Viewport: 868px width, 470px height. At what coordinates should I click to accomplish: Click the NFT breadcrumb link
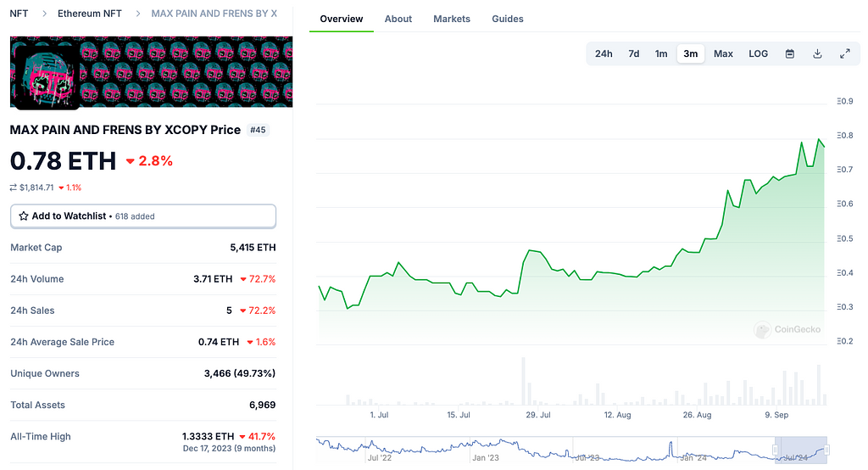click(x=19, y=14)
